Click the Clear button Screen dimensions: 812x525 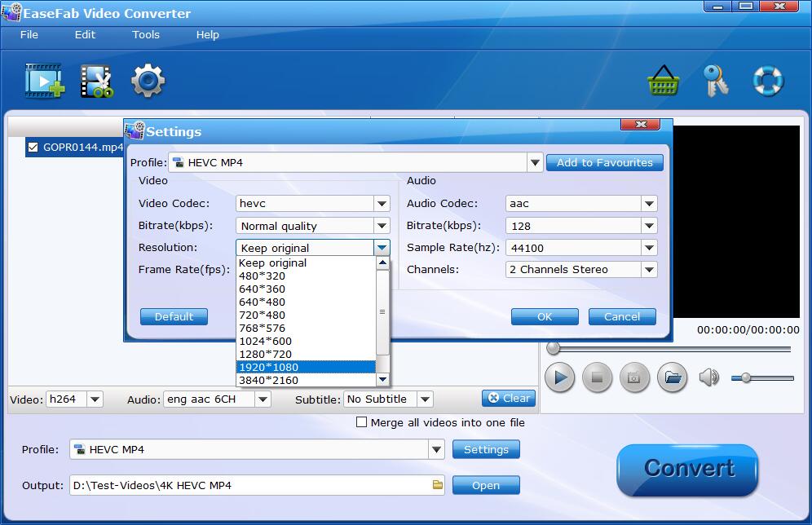[x=509, y=398]
